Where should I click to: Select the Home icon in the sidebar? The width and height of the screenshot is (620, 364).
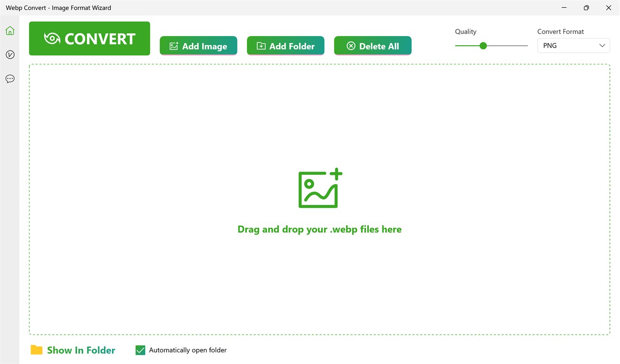pyautogui.click(x=10, y=30)
